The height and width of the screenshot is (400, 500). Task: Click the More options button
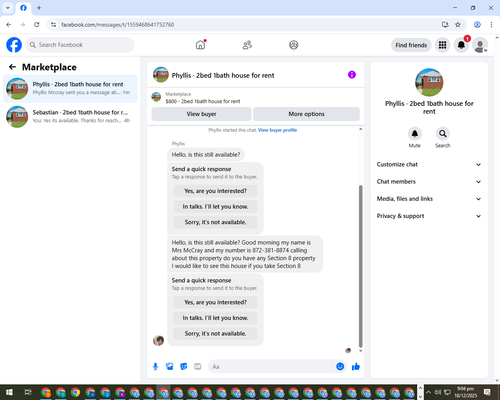pos(306,114)
